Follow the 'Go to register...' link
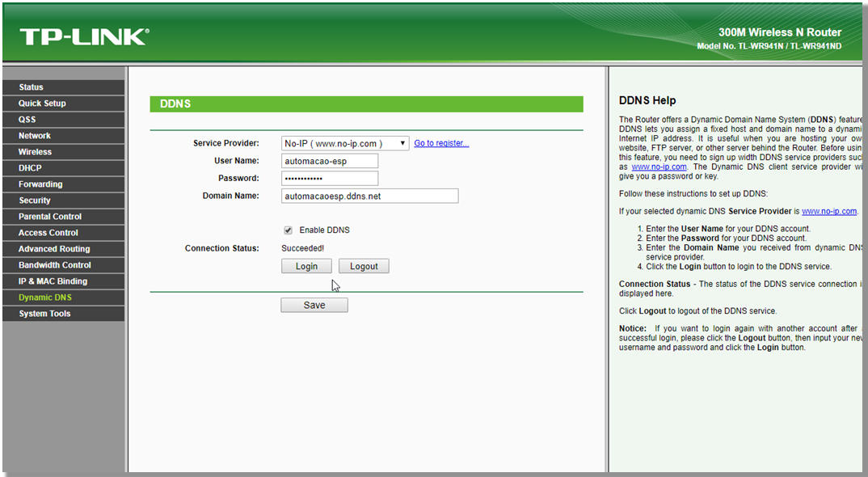The height and width of the screenshot is (477, 868). coord(441,143)
